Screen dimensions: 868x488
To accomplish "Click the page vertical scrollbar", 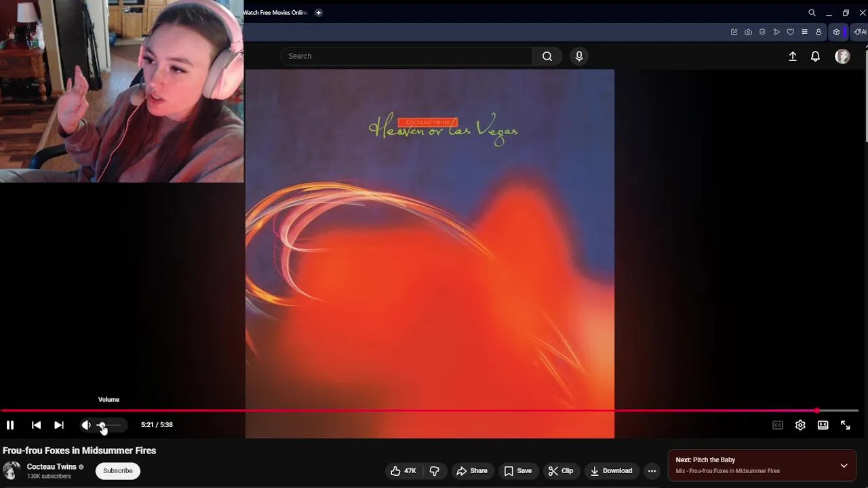I will pos(865,95).
